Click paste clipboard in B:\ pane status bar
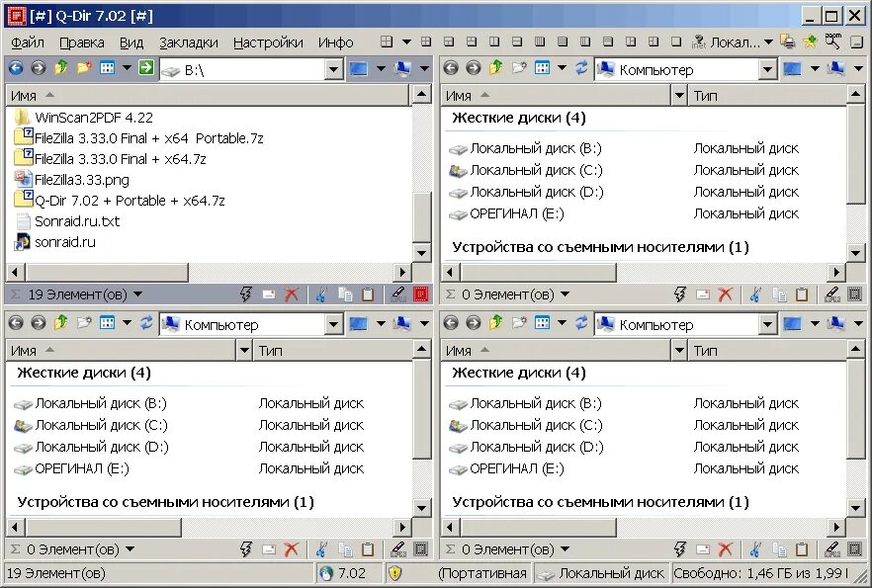Image resolution: width=872 pixels, height=588 pixels. (x=368, y=294)
